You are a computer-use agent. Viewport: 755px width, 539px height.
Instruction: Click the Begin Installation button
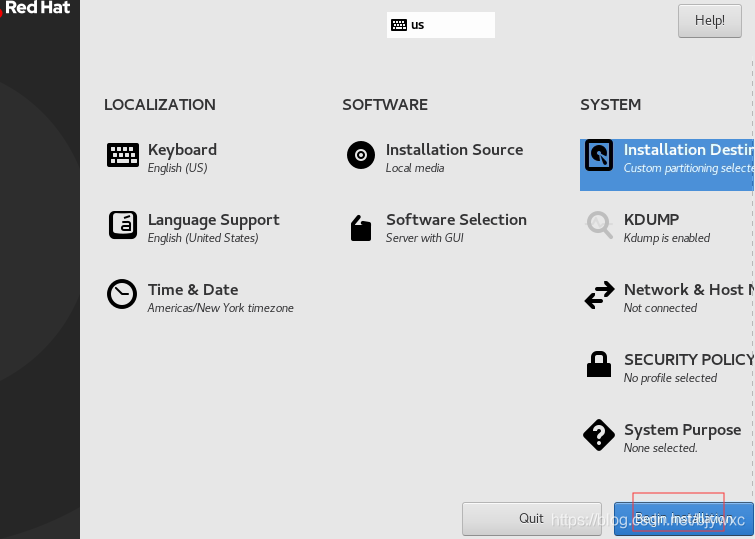pos(684,518)
